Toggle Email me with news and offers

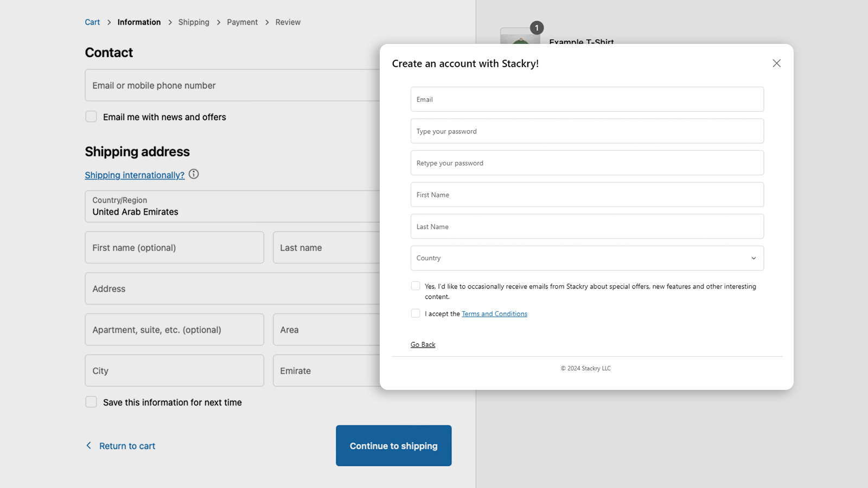[x=91, y=117]
